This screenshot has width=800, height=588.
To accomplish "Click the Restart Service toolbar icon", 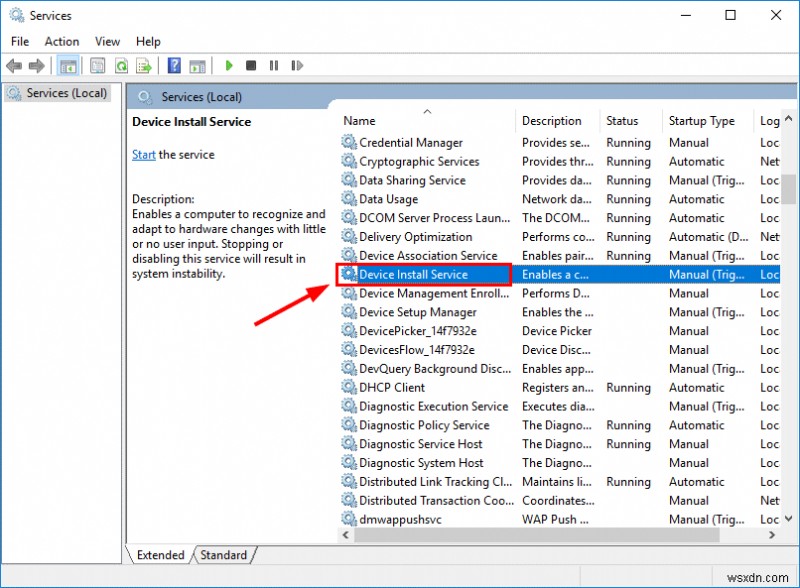I will [x=297, y=65].
